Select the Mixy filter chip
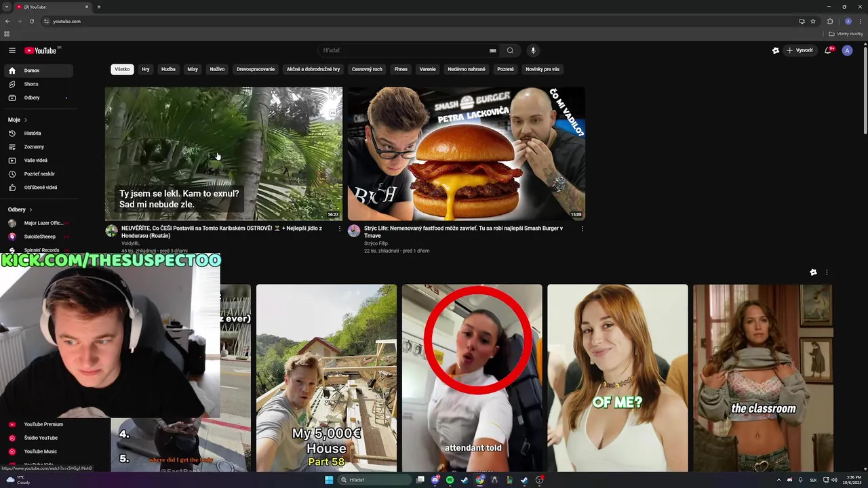Image resolution: width=868 pixels, height=488 pixels. coord(193,69)
